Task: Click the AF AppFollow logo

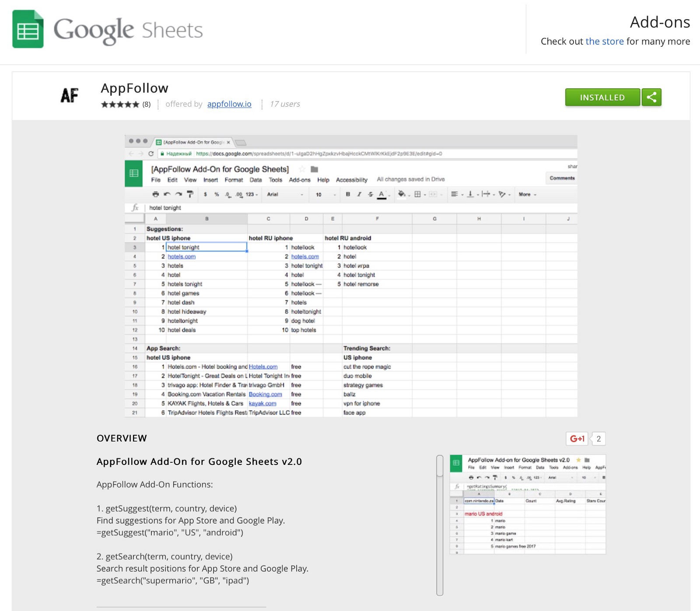Action: [x=70, y=95]
